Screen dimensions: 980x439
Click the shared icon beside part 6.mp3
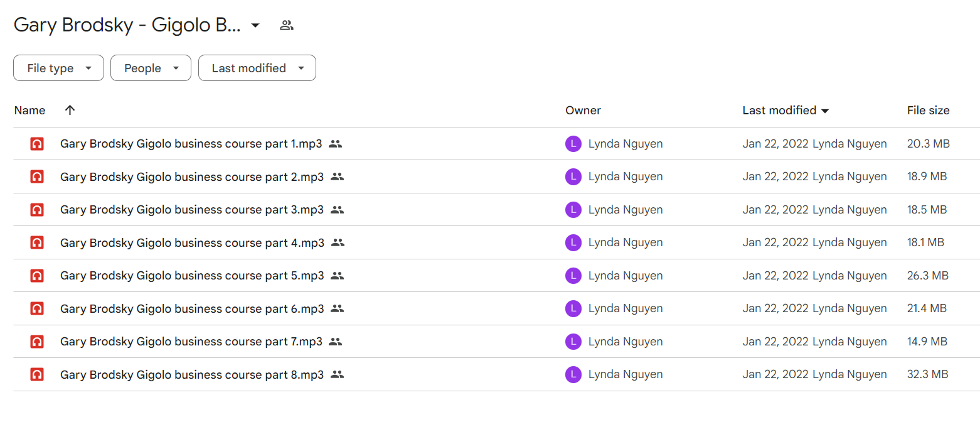click(338, 308)
